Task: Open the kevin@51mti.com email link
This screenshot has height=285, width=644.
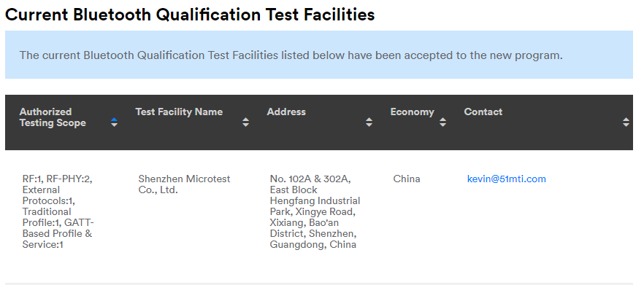Action: (x=507, y=179)
